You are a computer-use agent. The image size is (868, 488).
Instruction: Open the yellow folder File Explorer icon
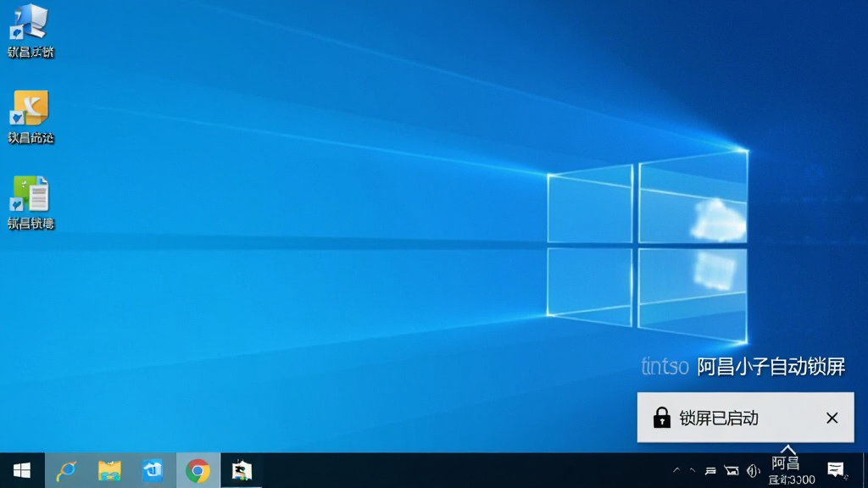[x=109, y=471]
